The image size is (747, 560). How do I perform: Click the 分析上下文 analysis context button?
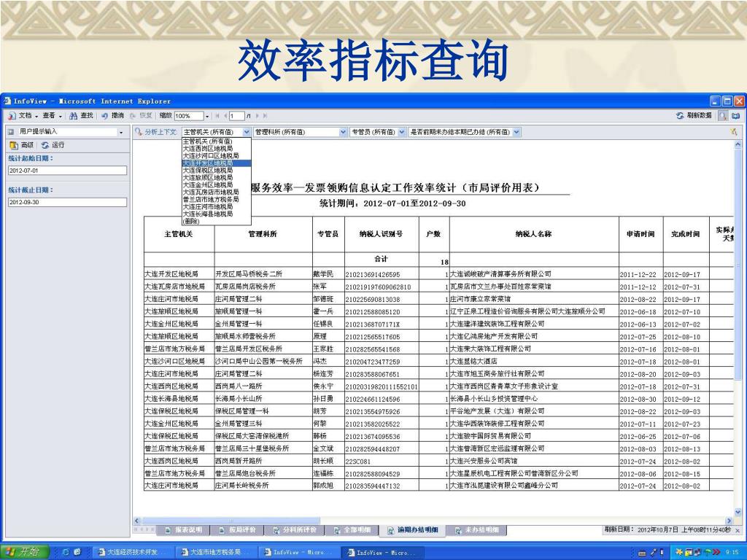coord(156,132)
